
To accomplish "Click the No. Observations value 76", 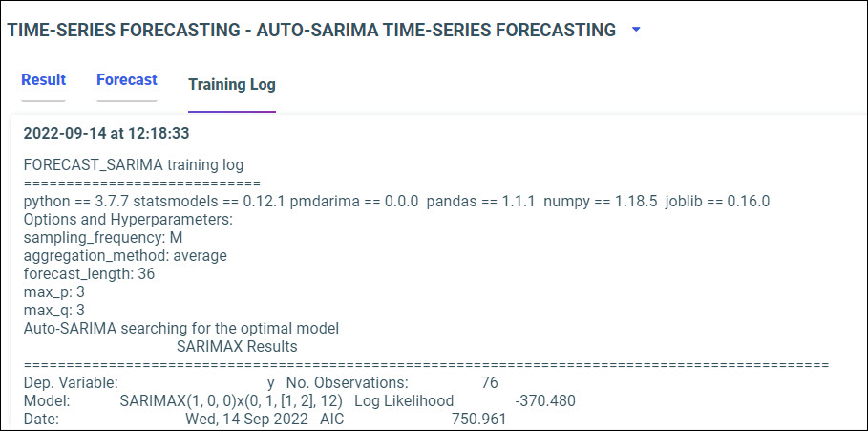I will (x=490, y=382).
